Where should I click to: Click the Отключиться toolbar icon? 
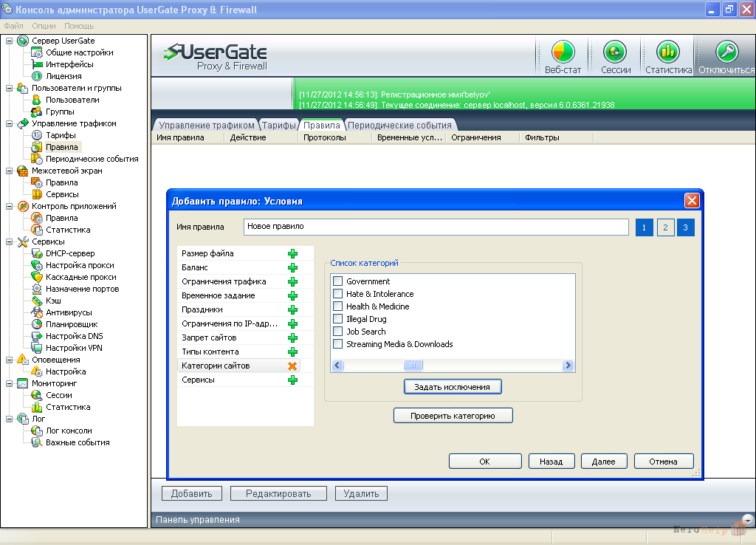coord(726,52)
